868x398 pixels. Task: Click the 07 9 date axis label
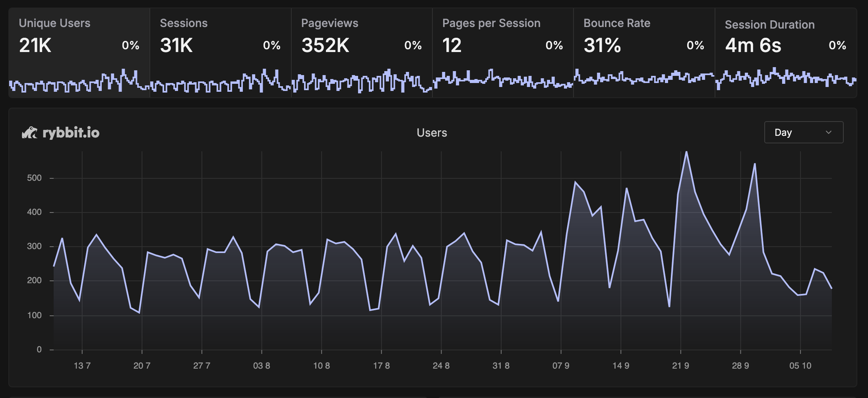(561, 365)
